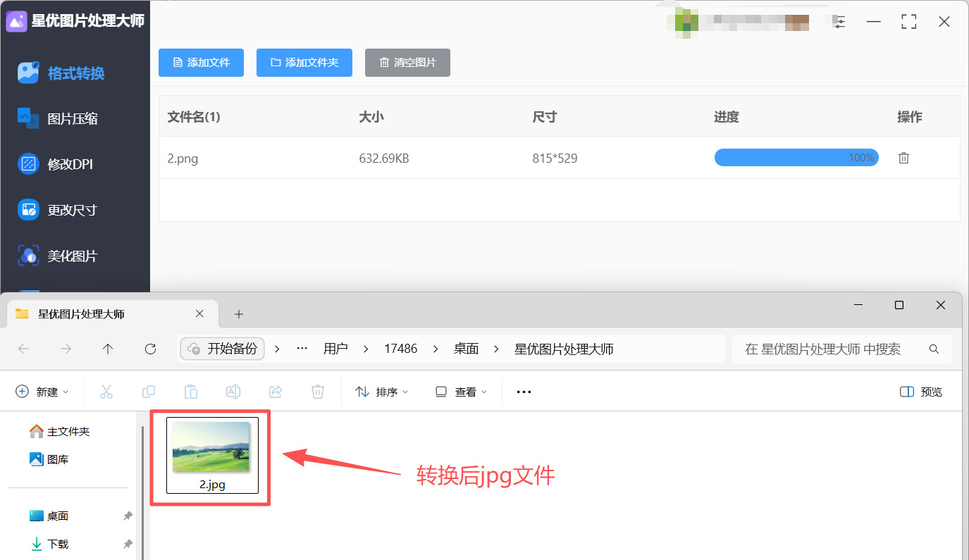Delete 2.png using its trash icon
The width and height of the screenshot is (969, 560).
(903, 158)
